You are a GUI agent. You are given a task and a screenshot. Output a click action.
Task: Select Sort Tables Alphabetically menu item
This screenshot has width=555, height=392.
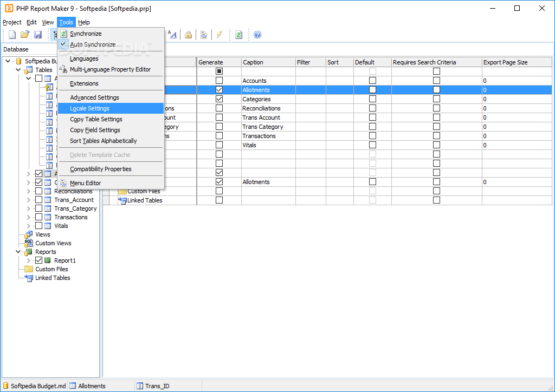pos(111,141)
